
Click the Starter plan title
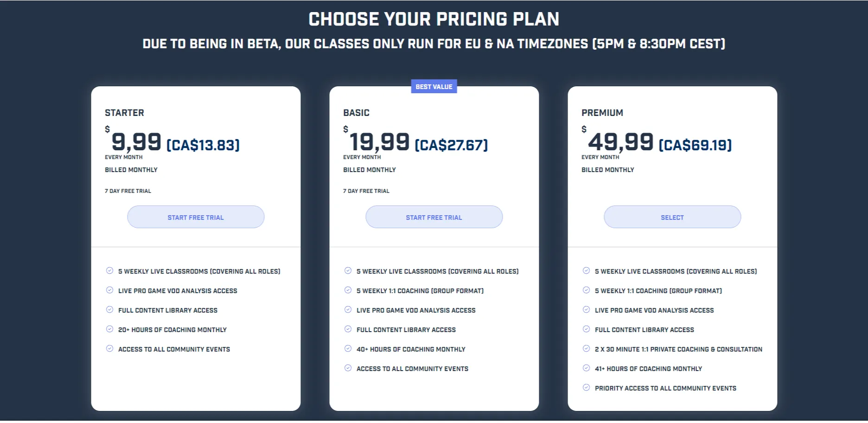pyautogui.click(x=124, y=113)
